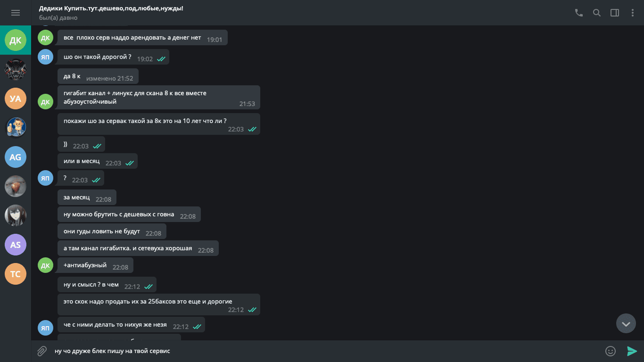The height and width of the screenshot is (362, 644).
Task: Toggle the right info sidebar panel
Action: pyautogui.click(x=615, y=13)
